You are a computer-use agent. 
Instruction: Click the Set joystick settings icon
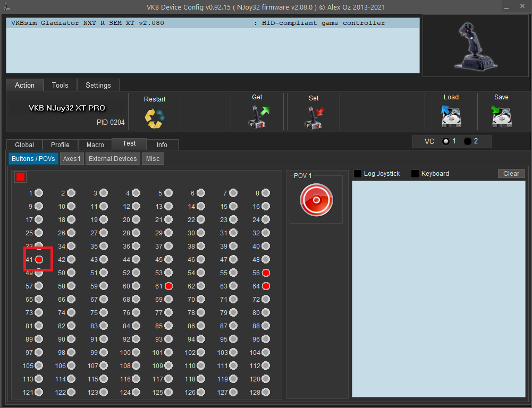tap(314, 117)
